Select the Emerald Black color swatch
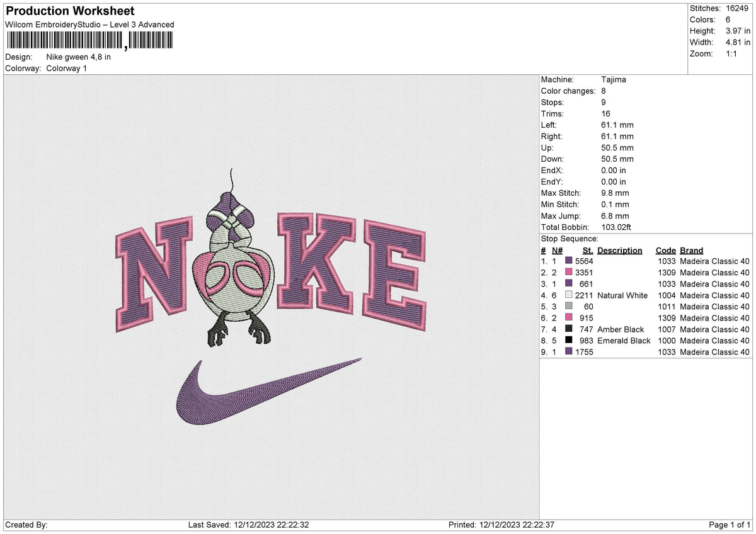The image size is (756, 534). click(569, 341)
